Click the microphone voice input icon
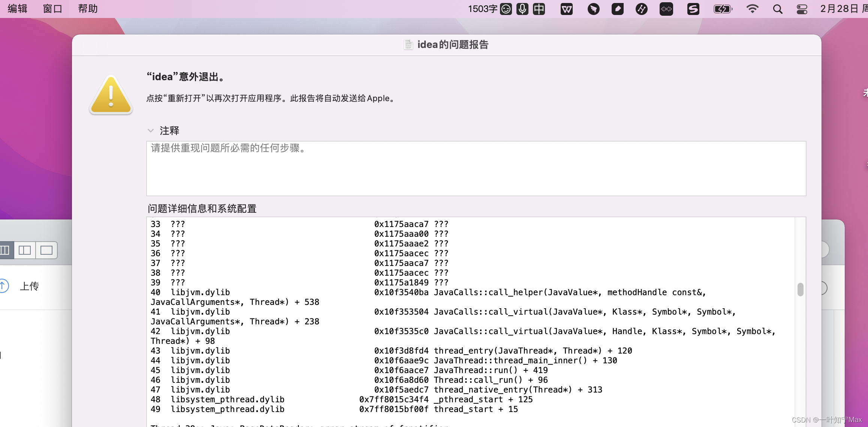 [x=522, y=9]
